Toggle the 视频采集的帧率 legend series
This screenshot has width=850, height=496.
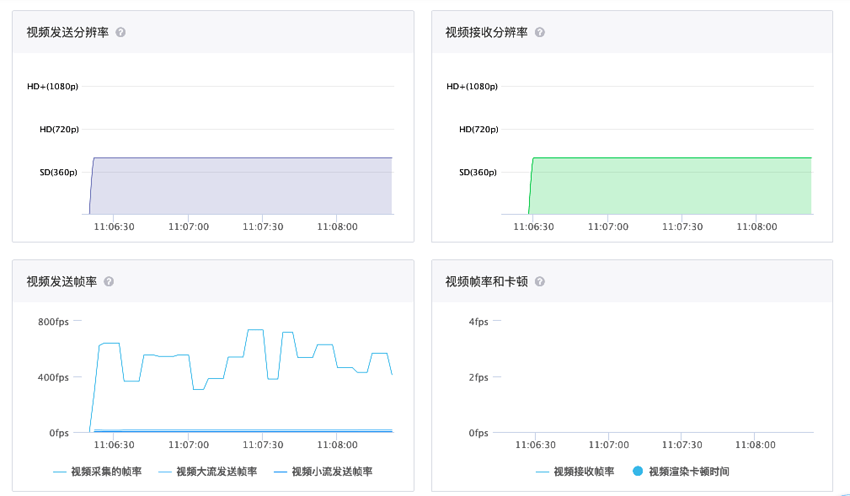pos(98,472)
